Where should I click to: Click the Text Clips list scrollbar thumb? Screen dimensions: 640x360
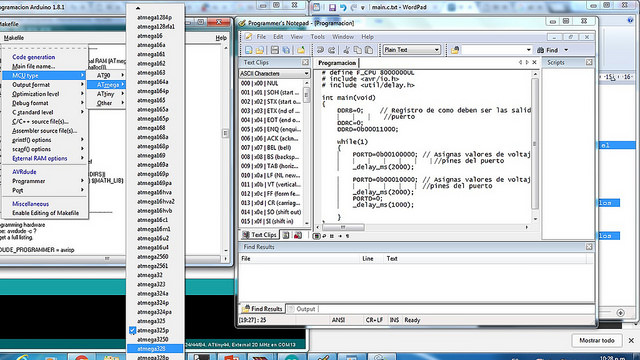pos(307,96)
